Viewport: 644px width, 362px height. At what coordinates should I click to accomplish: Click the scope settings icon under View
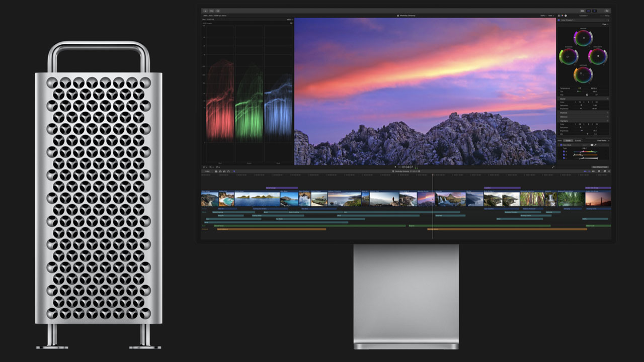(x=291, y=23)
